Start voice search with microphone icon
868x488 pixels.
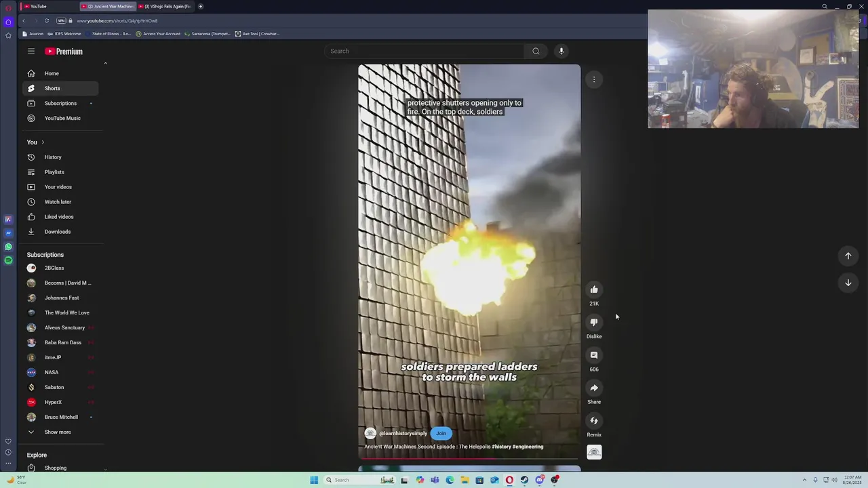tap(561, 51)
